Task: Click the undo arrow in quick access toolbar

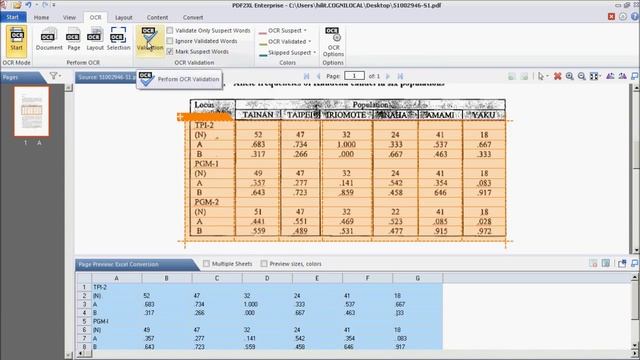Action: (x=28, y=5)
